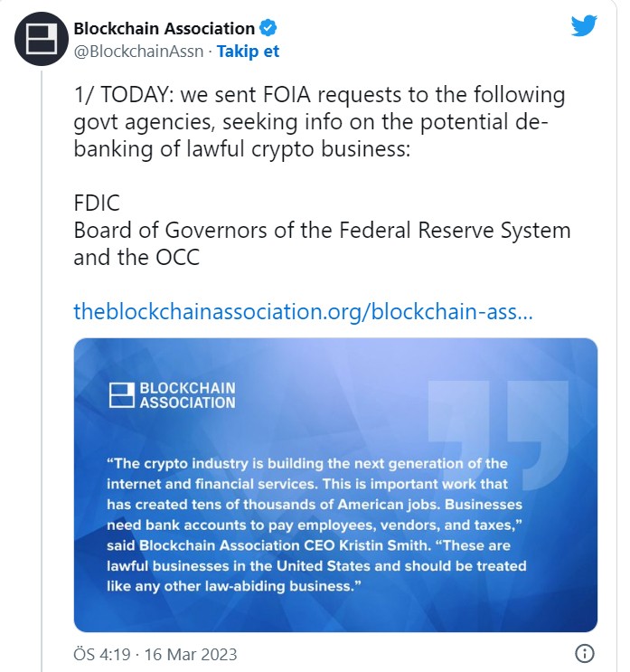The width and height of the screenshot is (630, 672).
Task: Click the Blockchain Association logo inside the card
Action: point(121,394)
